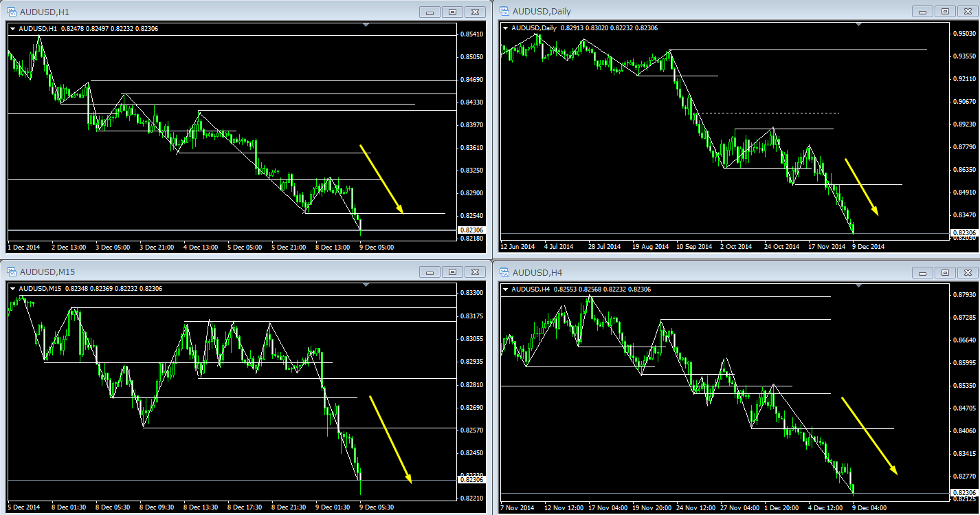
Task: Select the yellow arrow in H1 chart
Action: [381, 179]
